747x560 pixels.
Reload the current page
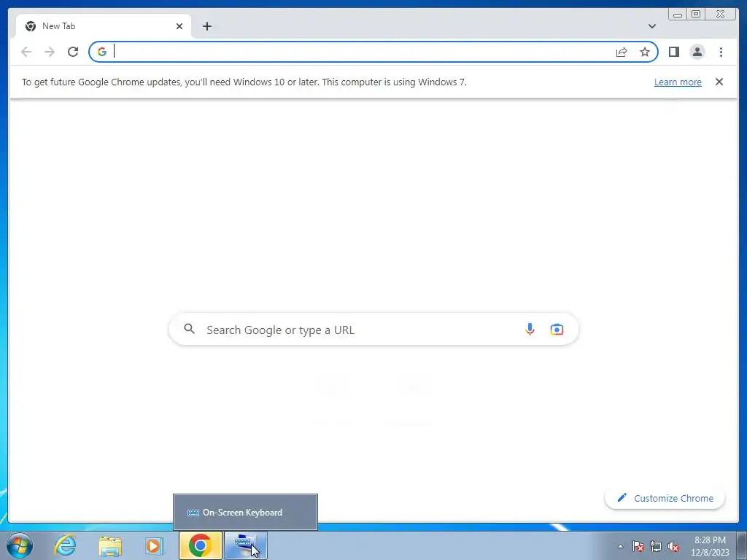(x=73, y=52)
